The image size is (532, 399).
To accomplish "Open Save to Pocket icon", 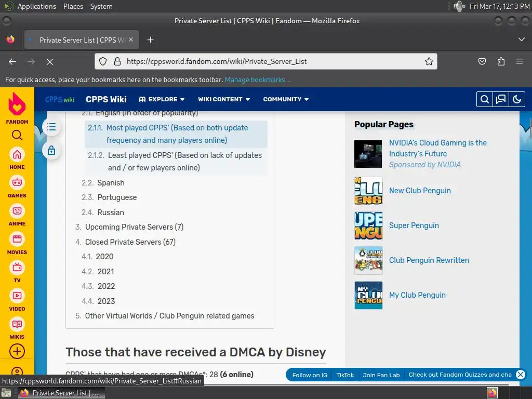I will click(x=482, y=61).
